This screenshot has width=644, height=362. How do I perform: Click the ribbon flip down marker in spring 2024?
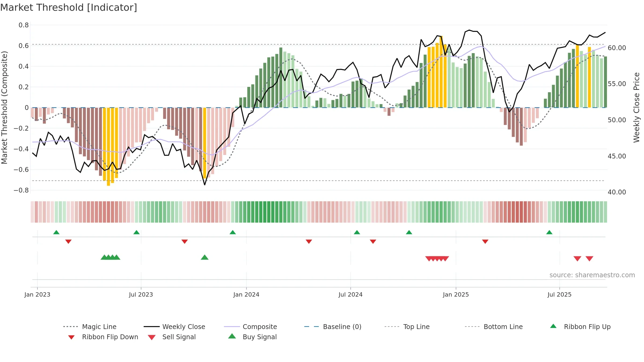click(x=309, y=242)
